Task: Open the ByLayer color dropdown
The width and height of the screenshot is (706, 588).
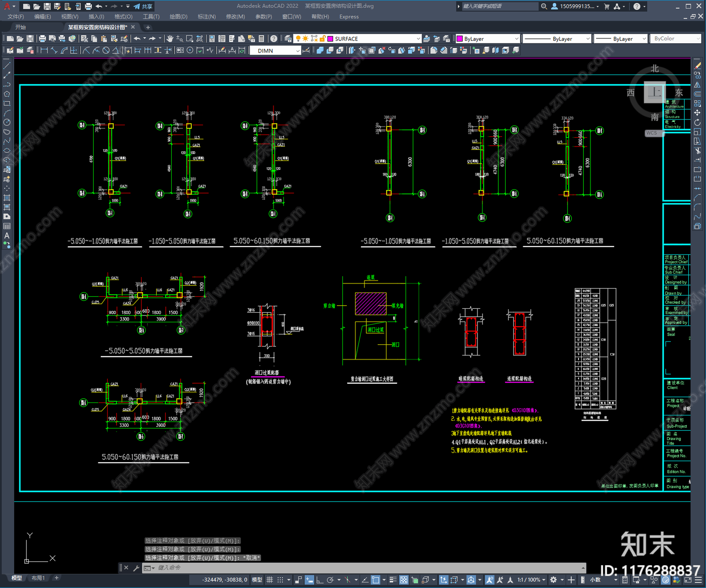Action: (516, 39)
